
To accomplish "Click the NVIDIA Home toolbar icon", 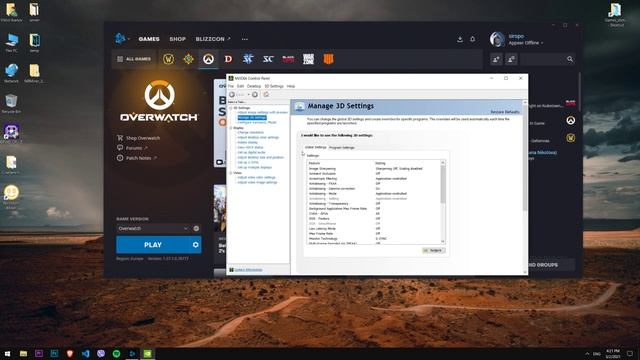I will pyautogui.click(x=266, y=94).
